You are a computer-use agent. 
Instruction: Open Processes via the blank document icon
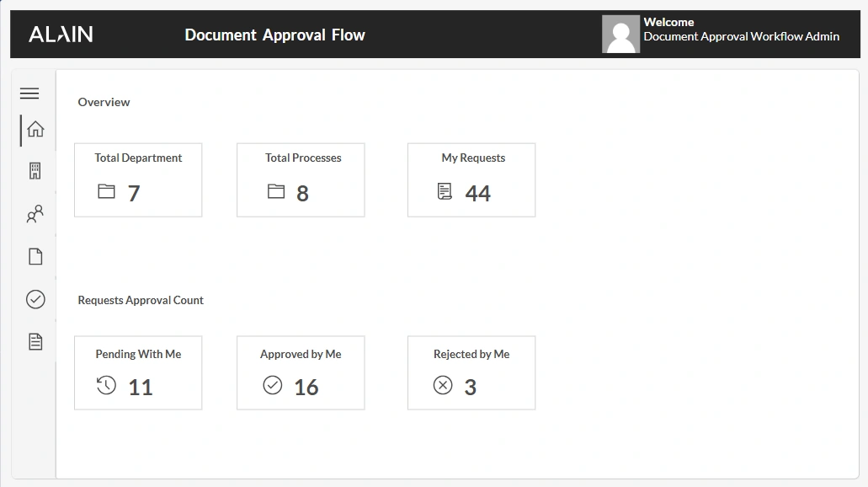click(34, 256)
